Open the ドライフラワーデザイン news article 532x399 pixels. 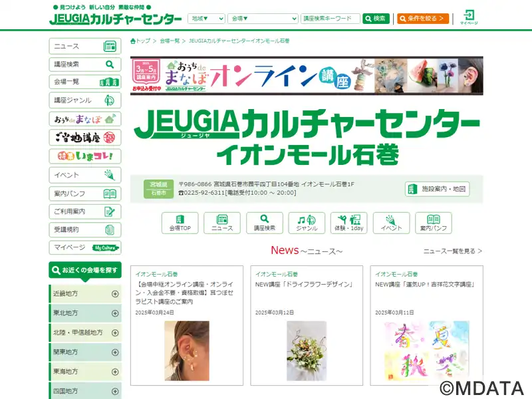(305, 285)
